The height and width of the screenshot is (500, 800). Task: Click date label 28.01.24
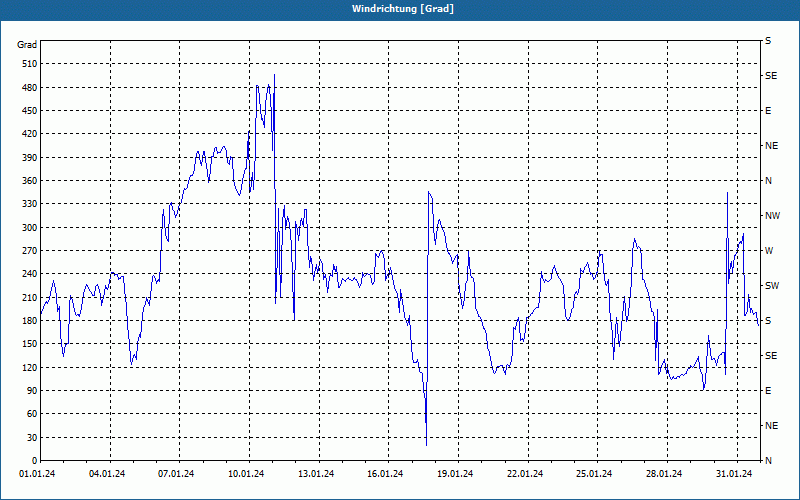(x=664, y=474)
